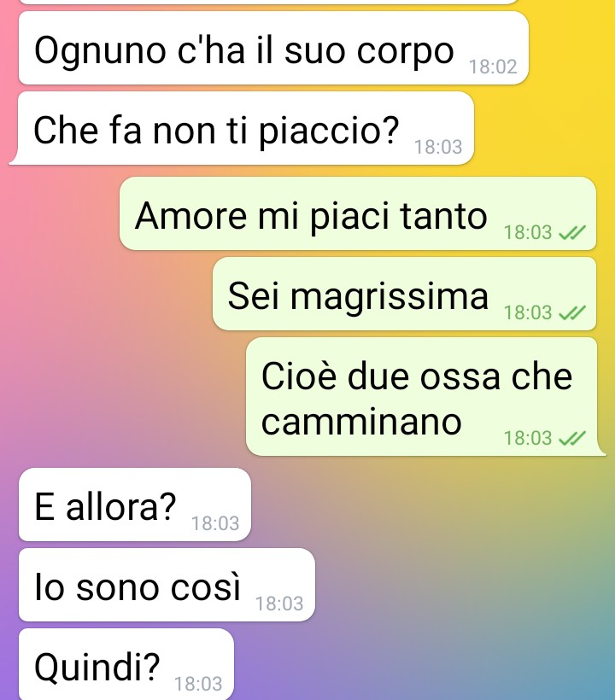Tap the 18:03 timestamp on 'Che fa non ti piaccio?'
Screen dimensions: 615x700
(x=438, y=148)
